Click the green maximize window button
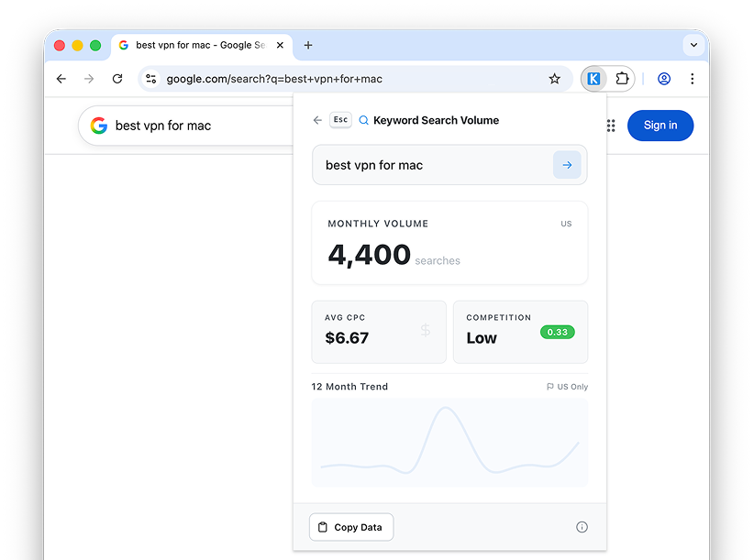This screenshot has height=560, width=754. click(95, 45)
